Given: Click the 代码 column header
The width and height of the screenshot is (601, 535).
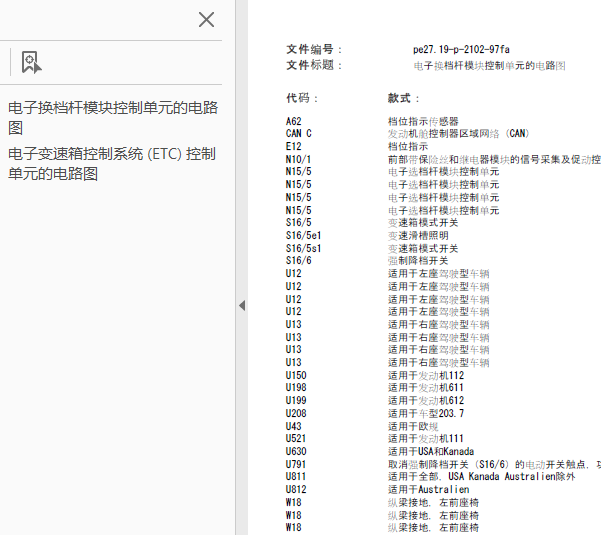Looking at the screenshot, I should pos(302,98).
